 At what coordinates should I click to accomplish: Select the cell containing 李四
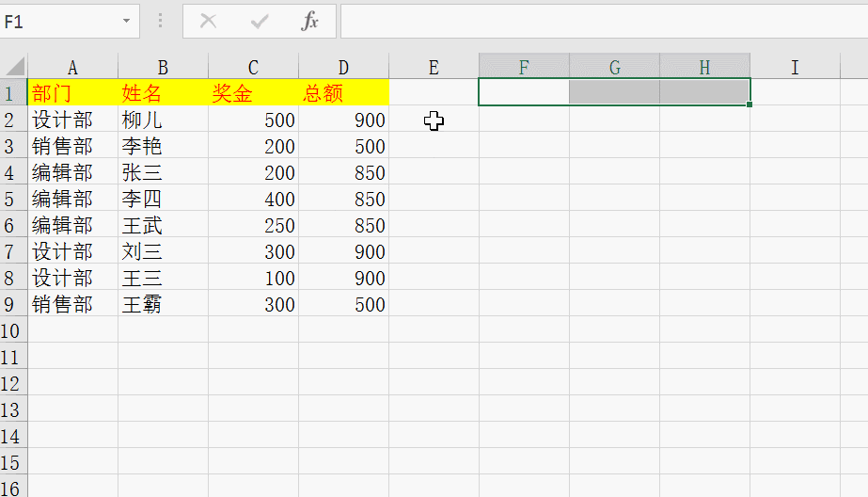tap(163, 198)
